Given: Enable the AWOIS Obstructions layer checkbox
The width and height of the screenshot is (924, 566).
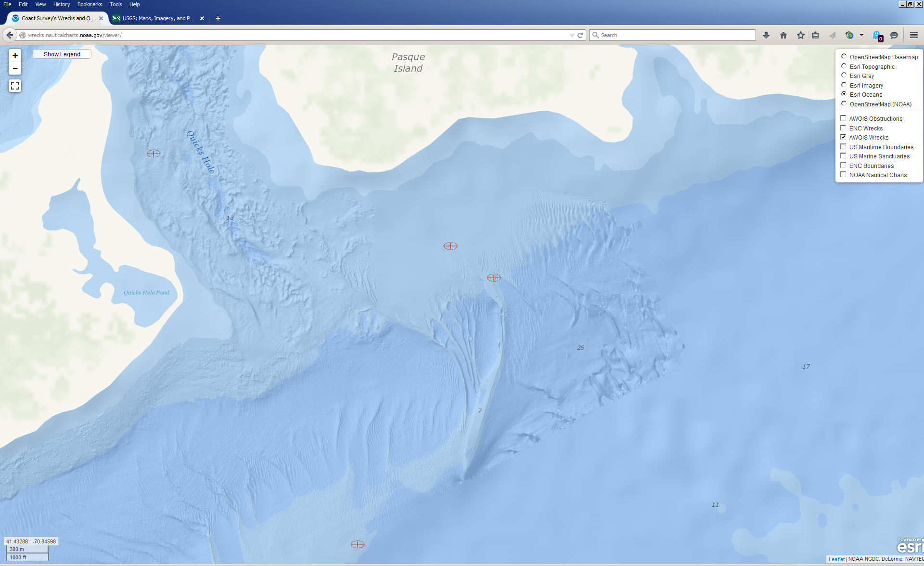Looking at the screenshot, I should tap(843, 118).
